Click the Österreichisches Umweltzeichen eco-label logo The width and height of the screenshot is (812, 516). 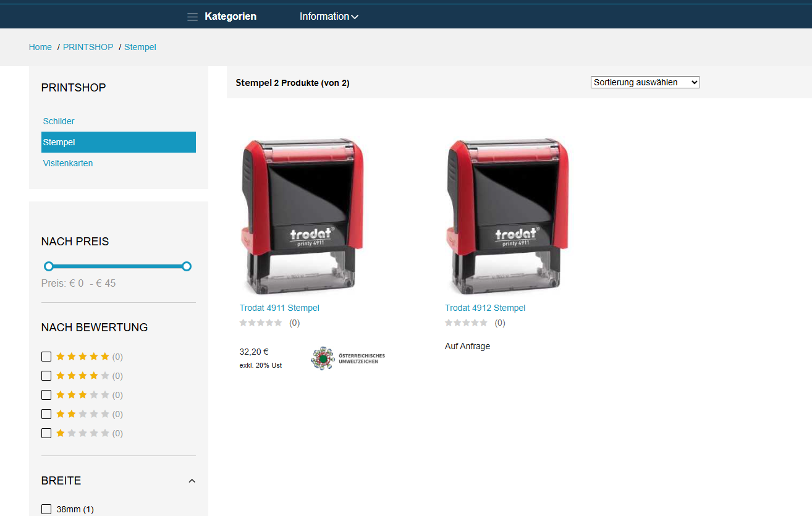click(x=348, y=358)
